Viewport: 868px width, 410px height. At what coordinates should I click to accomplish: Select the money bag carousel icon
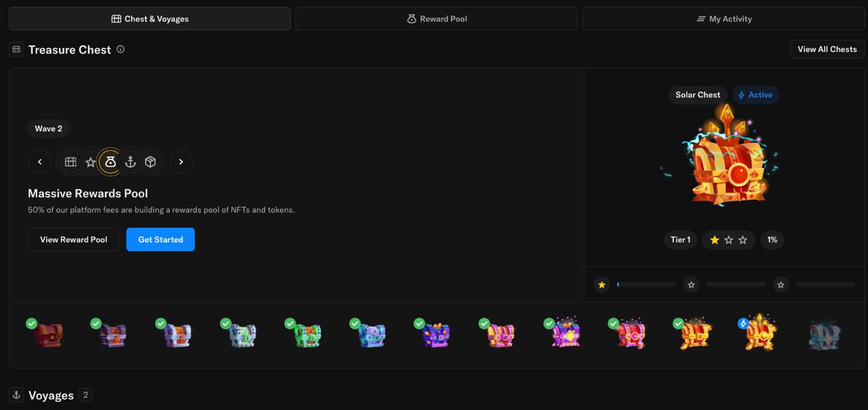pos(111,162)
